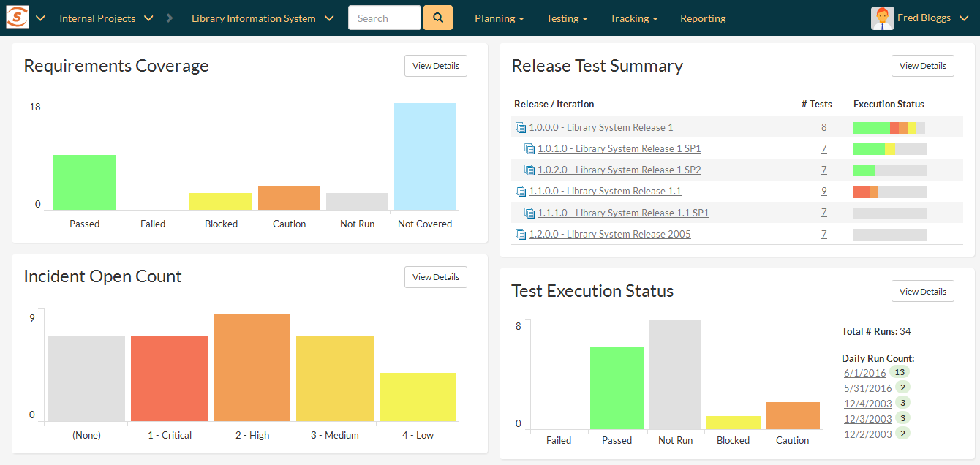Click the Not Covered bar in Requirements Coverage
The width and height of the screenshot is (980, 465).
click(x=425, y=157)
